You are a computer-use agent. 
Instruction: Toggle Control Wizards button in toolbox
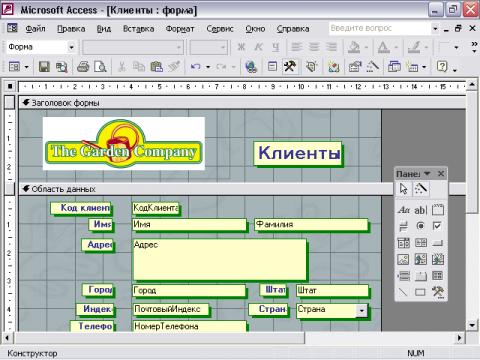pyautogui.click(x=421, y=189)
